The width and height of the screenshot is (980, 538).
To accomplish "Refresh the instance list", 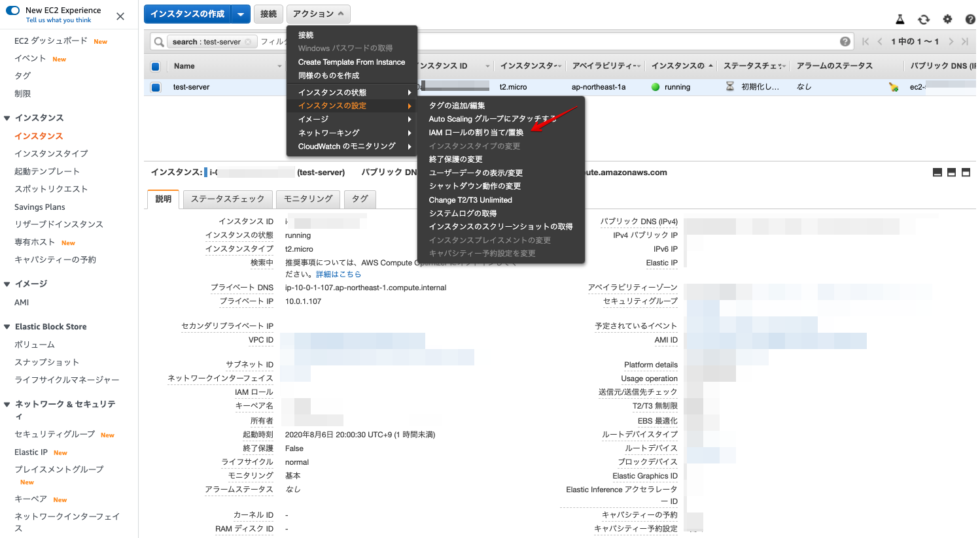I will (924, 19).
